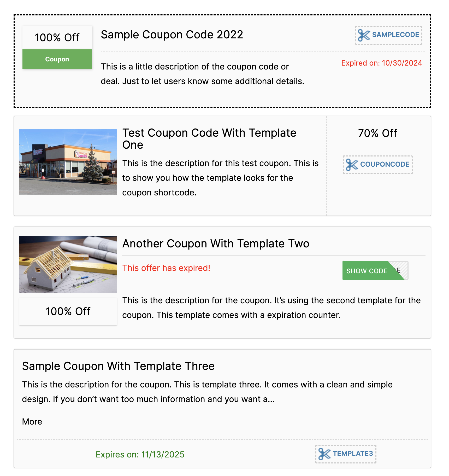Select the Sample Coupon Code 2022 title
This screenshot has height=476, width=449.
172,34
